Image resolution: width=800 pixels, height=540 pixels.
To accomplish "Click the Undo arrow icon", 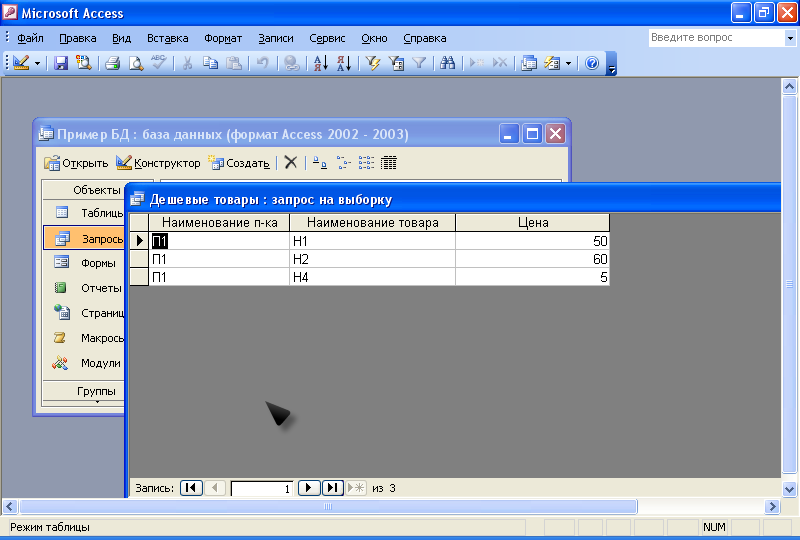I will click(262, 63).
